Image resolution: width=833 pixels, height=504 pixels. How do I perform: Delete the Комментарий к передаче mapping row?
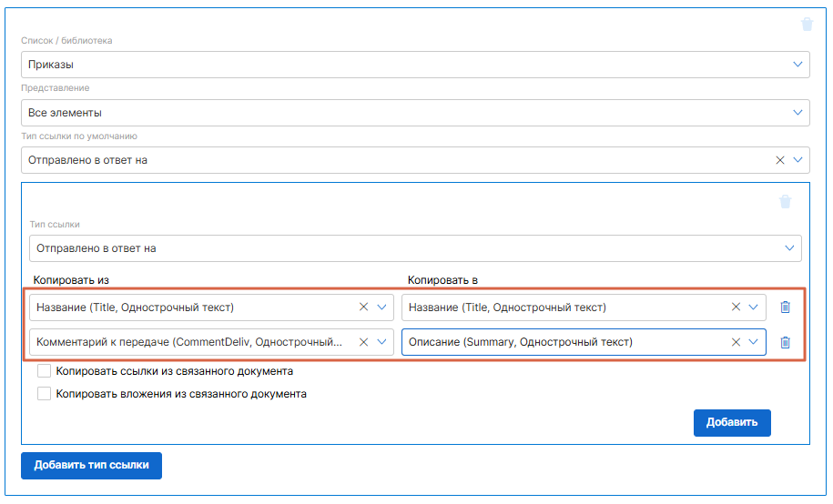pyautogui.click(x=785, y=342)
